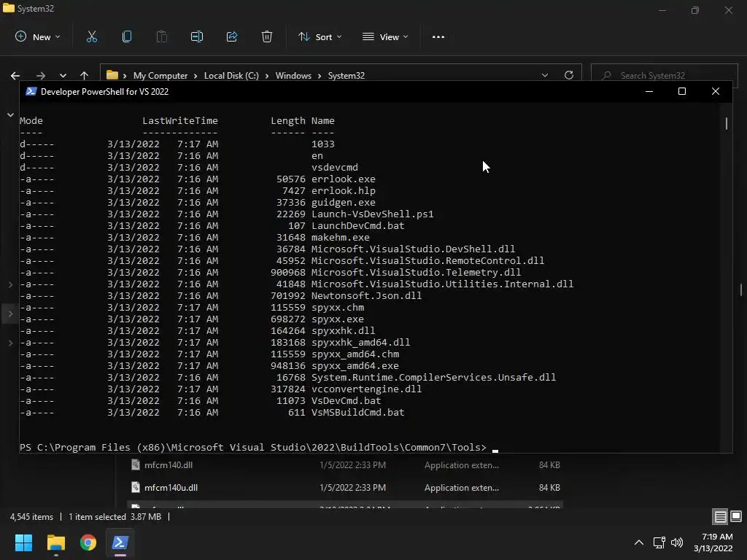Viewport: 747px width, 560px height.
Task: Click the vsdevcmd directory entry
Action: (x=334, y=168)
